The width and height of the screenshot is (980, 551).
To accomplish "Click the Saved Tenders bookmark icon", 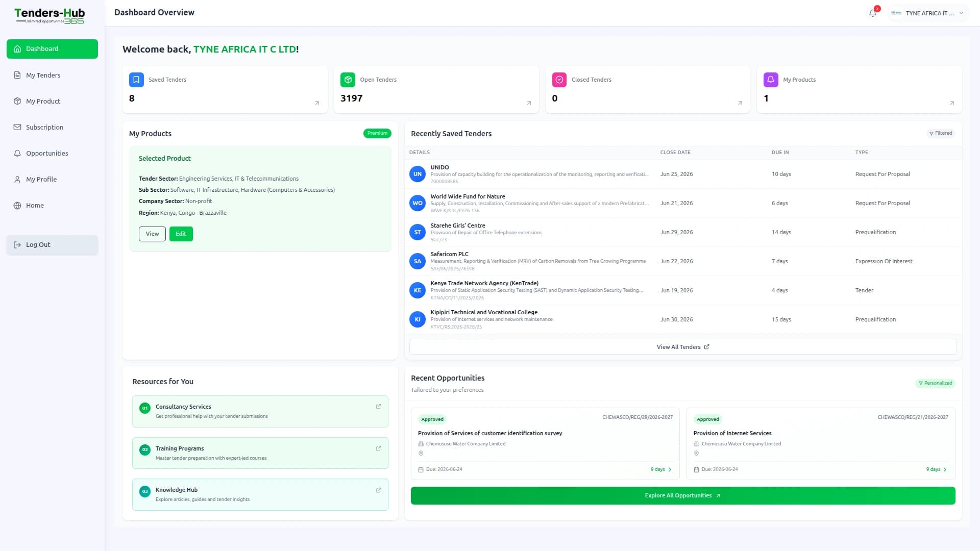I will [136, 80].
